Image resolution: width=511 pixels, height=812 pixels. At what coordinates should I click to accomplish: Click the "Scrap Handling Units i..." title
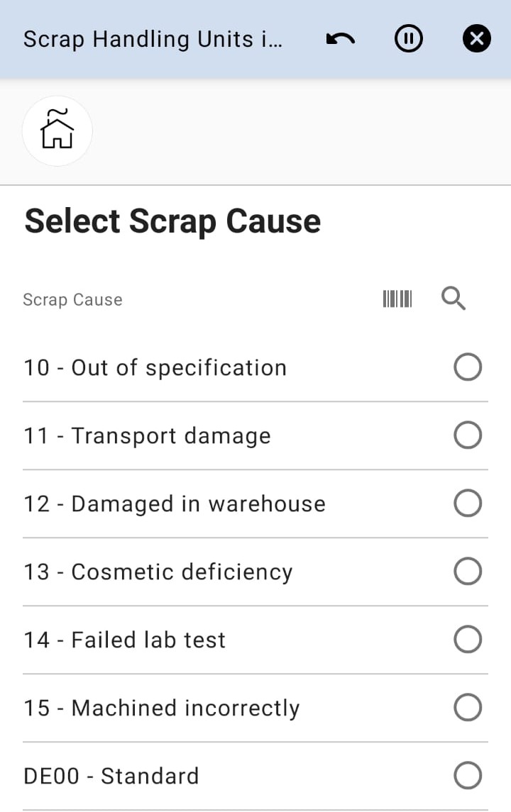(153, 39)
